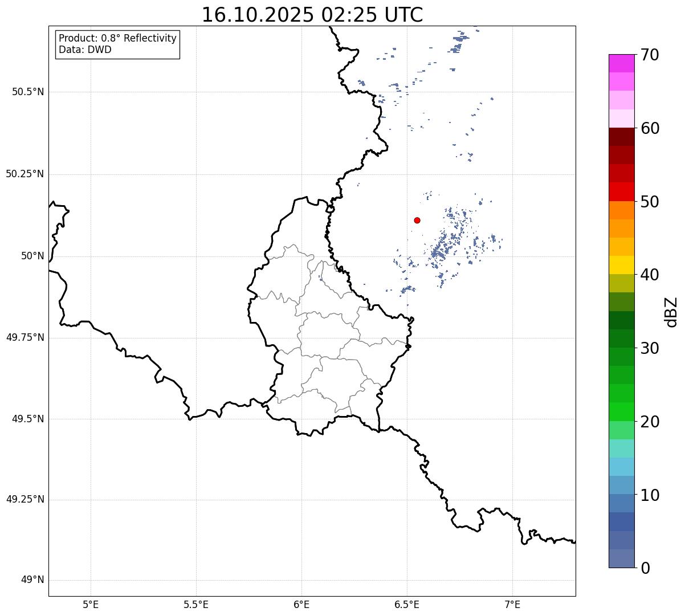Click the 'Data: DWD' text line
Image resolution: width=685 pixels, height=616 pixels.
tap(85, 50)
